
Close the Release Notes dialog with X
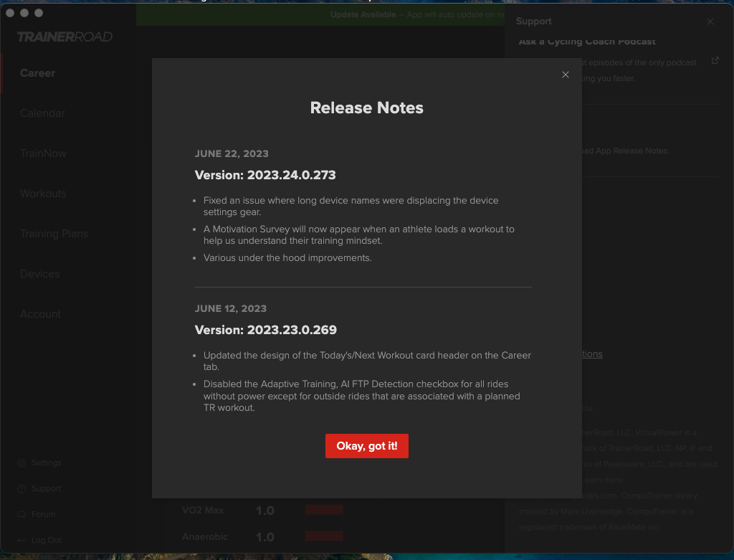tap(565, 75)
